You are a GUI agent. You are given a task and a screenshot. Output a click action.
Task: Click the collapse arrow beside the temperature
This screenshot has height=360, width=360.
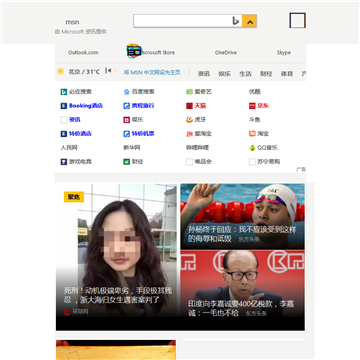(108, 71)
